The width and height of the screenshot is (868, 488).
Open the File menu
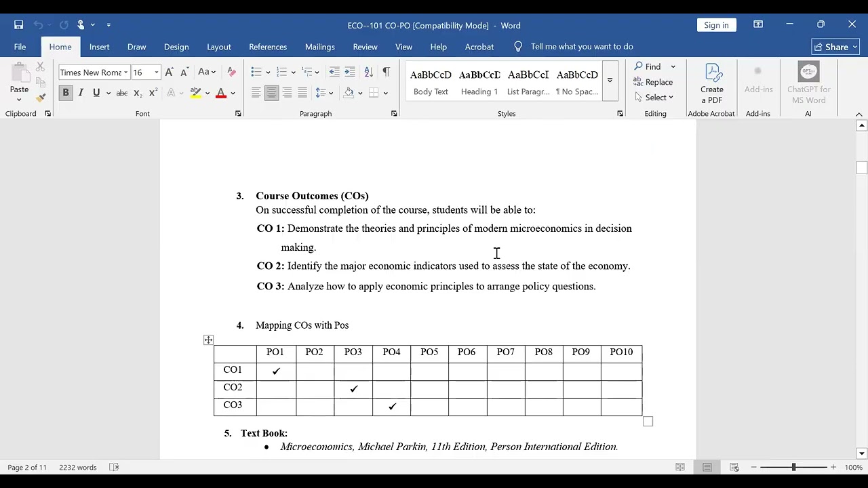[x=20, y=47]
